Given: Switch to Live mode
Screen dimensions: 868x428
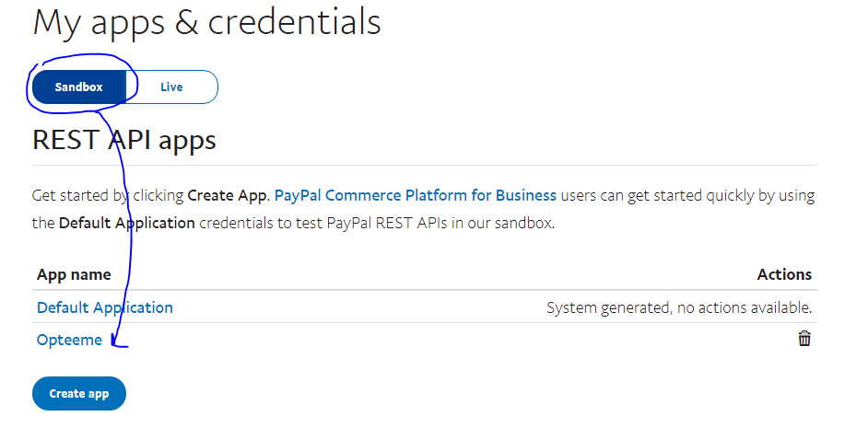Looking at the screenshot, I should pos(171,87).
